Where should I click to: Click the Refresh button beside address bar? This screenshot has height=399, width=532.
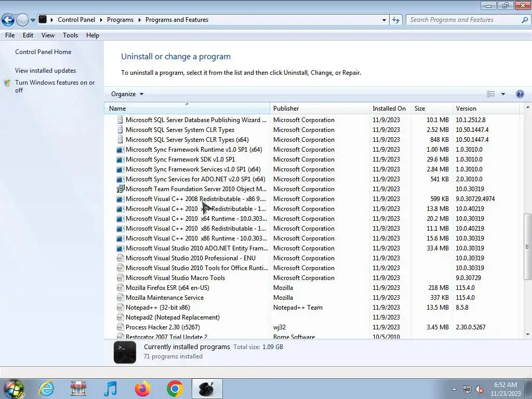[395, 20]
